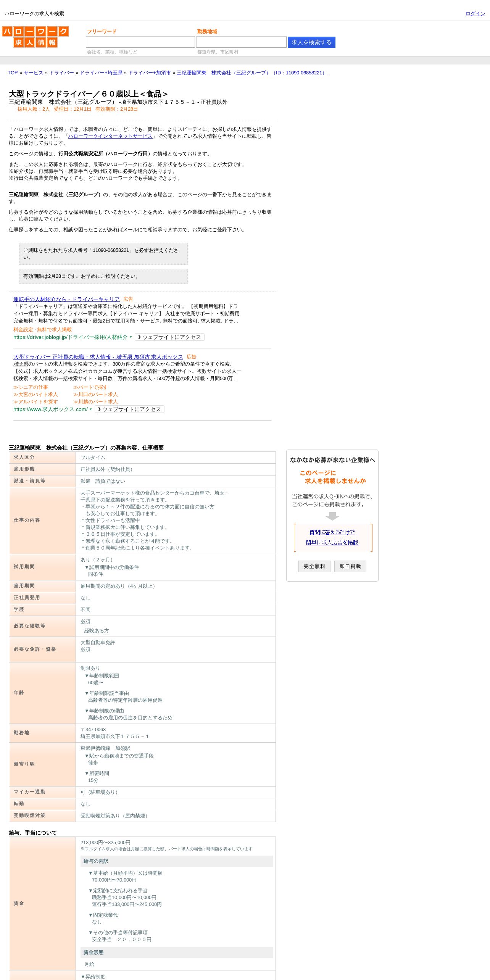The height and width of the screenshot is (980, 490).
Task: Click the ログイン link
Action: [x=475, y=14]
